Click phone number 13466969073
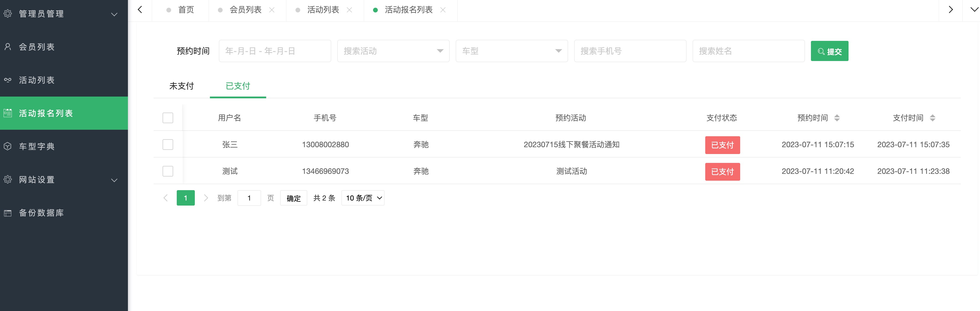Image resolution: width=980 pixels, height=311 pixels. pos(325,171)
